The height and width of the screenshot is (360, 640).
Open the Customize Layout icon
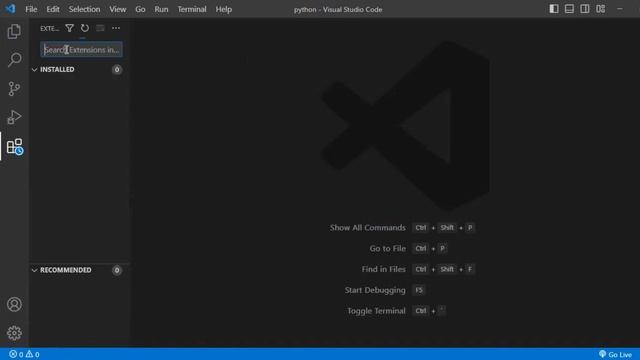[600, 9]
